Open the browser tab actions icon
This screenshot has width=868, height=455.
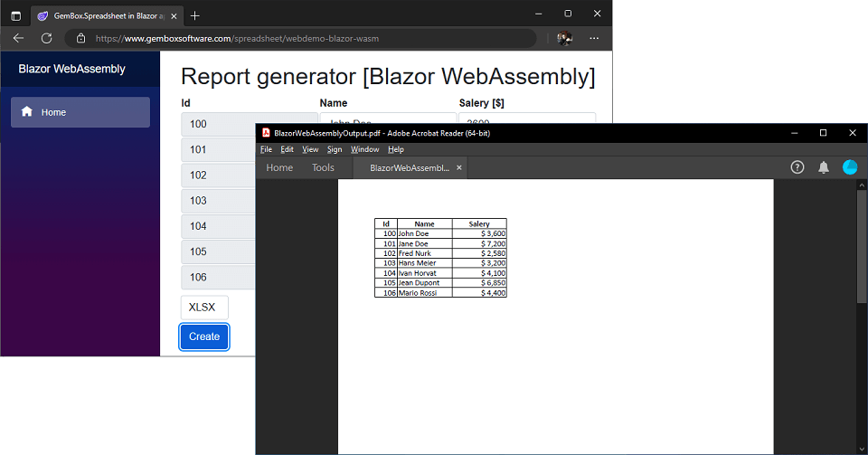click(15, 15)
